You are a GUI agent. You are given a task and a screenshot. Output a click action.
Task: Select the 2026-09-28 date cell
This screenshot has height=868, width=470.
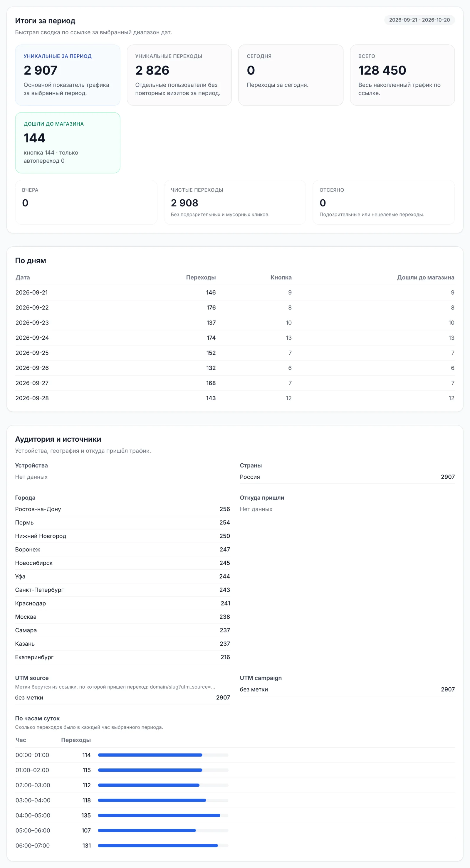point(32,398)
